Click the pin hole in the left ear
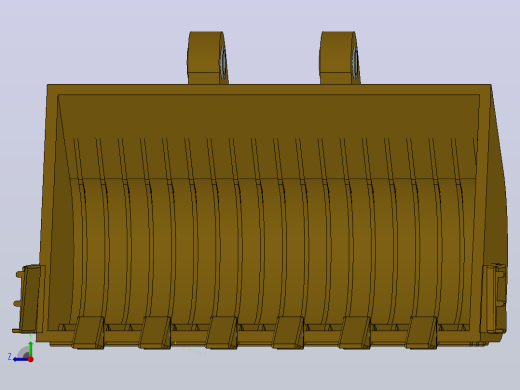 (224, 62)
